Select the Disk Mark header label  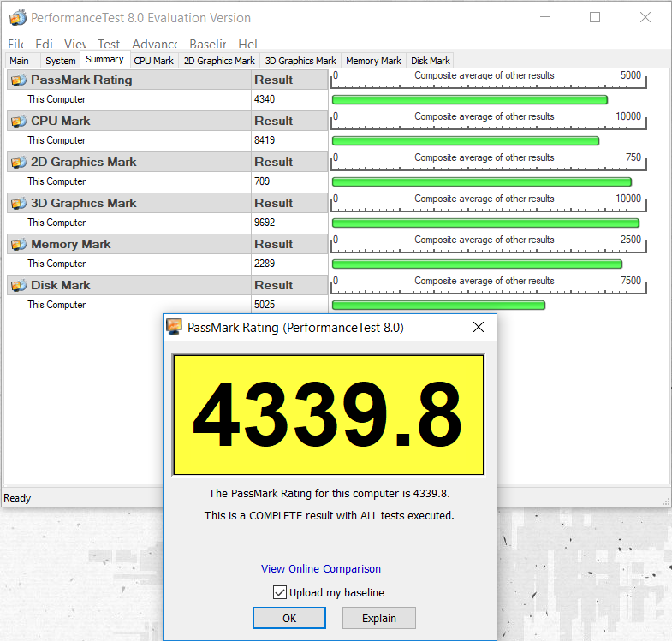[61, 285]
